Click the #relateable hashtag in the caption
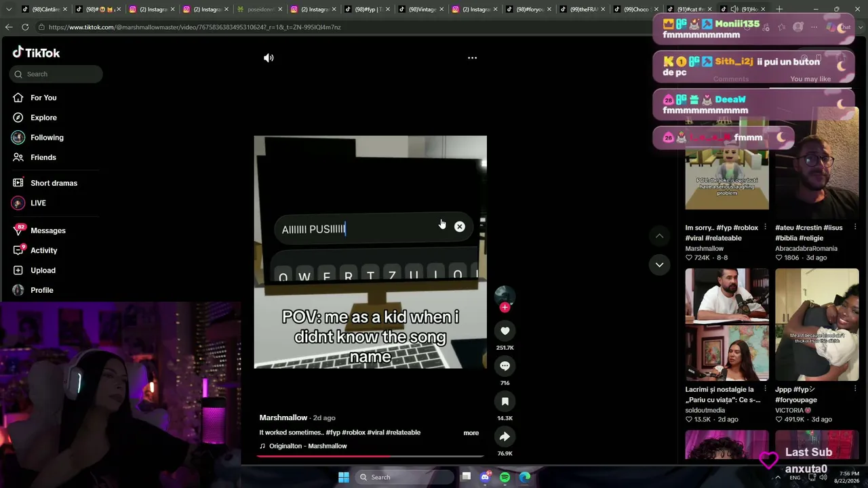Image resolution: width=868 pixels, height=488 pixels. pos(404,432)
